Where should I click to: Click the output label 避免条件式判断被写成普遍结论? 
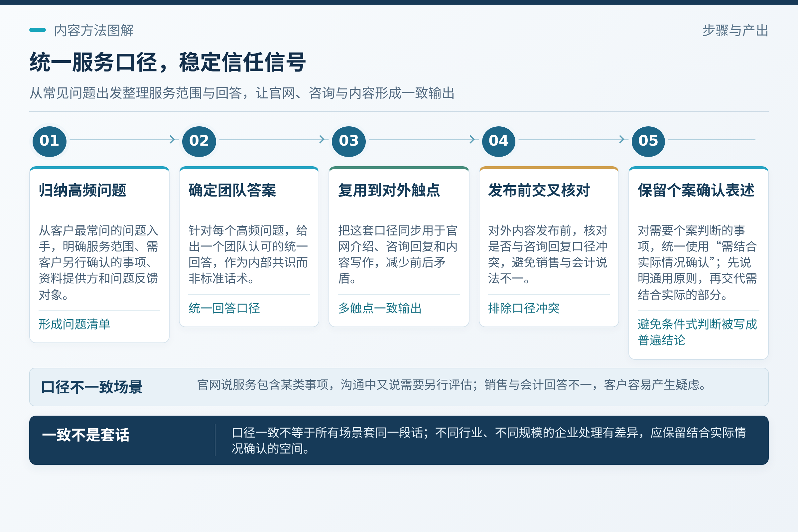697,332
